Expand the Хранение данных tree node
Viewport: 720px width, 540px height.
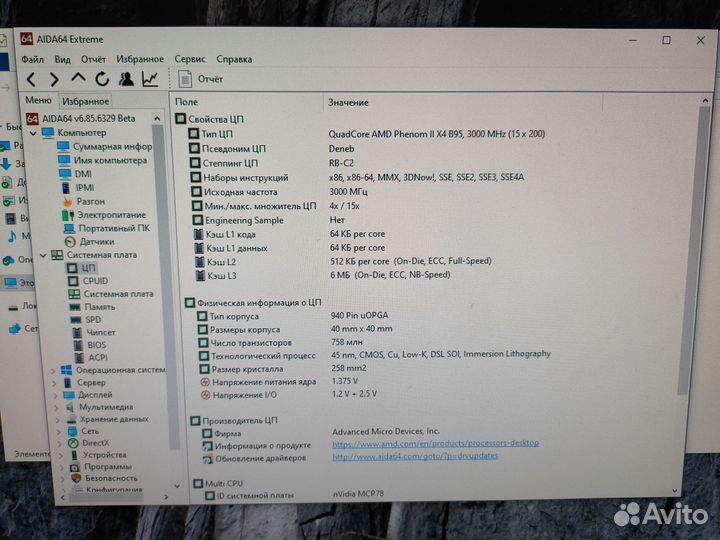[x=59, y=420]
